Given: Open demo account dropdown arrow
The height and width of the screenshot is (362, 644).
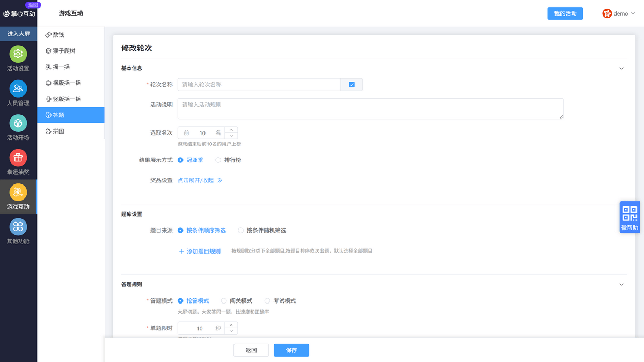Looking at the screenshot, I should tap(633, 14).
